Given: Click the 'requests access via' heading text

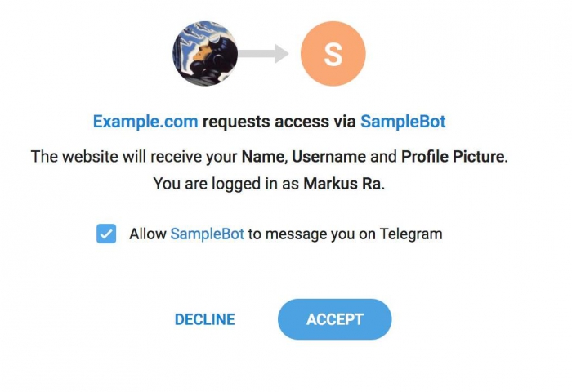Looking at the screenshot, I should pyautogui.click(x=279, y=122).
